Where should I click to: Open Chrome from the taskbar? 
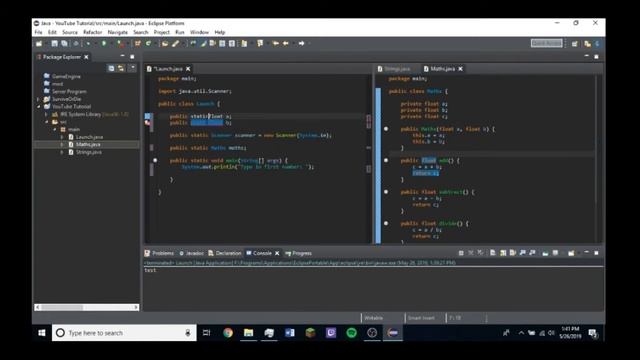pyautogui.click(x=228, y=333)
